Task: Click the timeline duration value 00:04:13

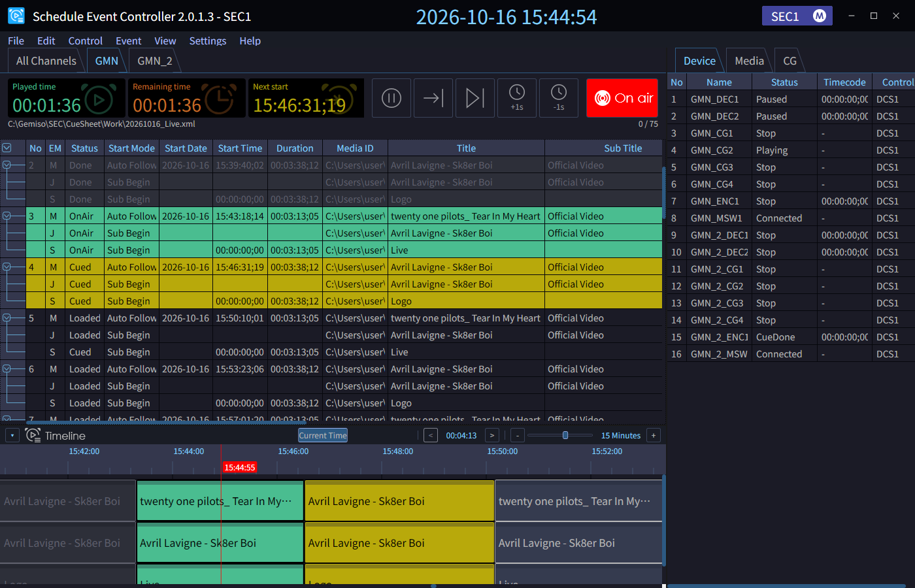Action: click(x=461, y=435)
